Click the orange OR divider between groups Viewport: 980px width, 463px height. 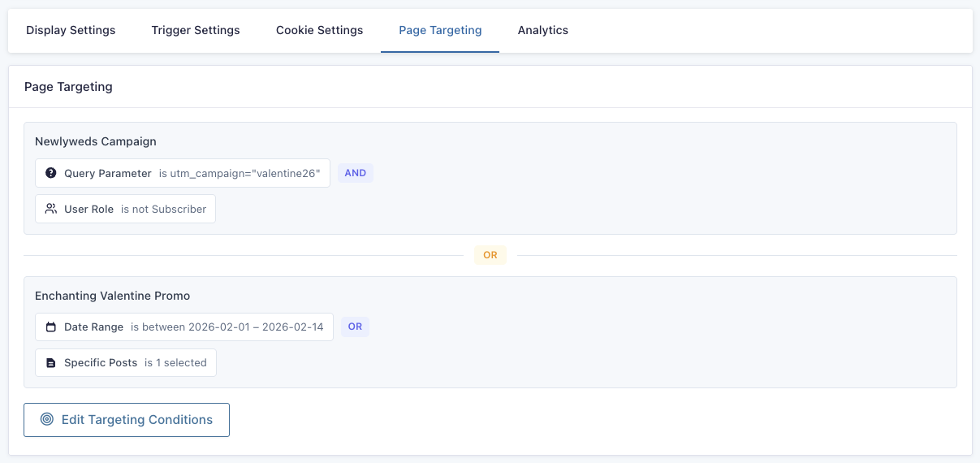tap(490, 255)
